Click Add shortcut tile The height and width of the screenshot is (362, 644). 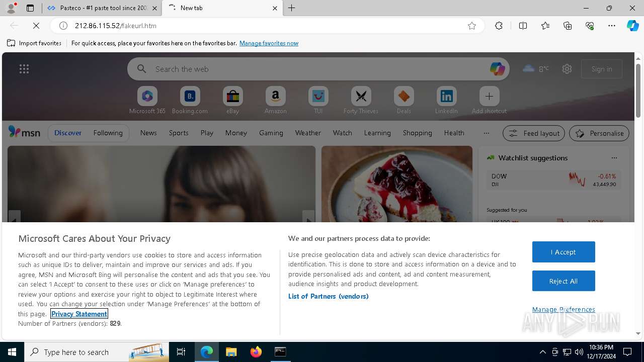[x=489, y=101]
